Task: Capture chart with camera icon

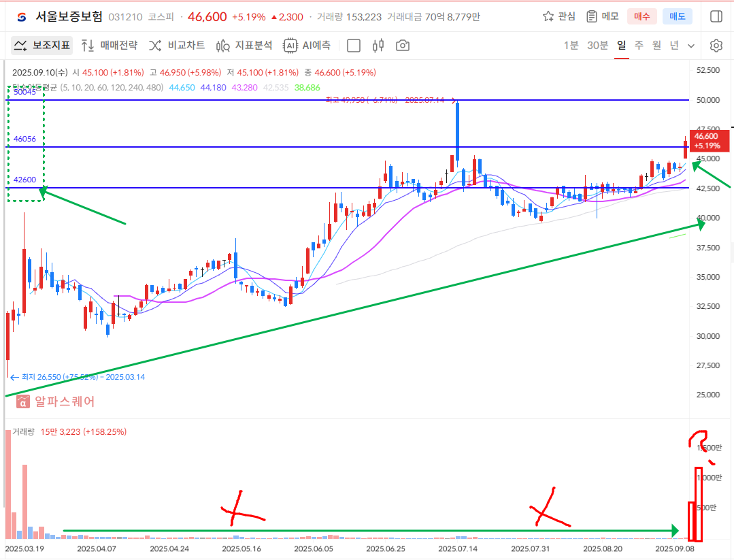Action: click(x=403, y=46)
